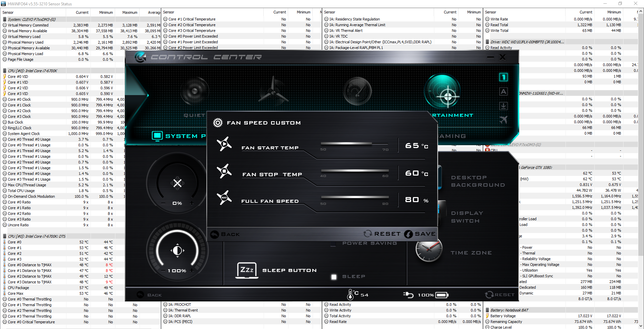Click the Control Center logo icon
This screenshot has width=644, height=329.
140,57
